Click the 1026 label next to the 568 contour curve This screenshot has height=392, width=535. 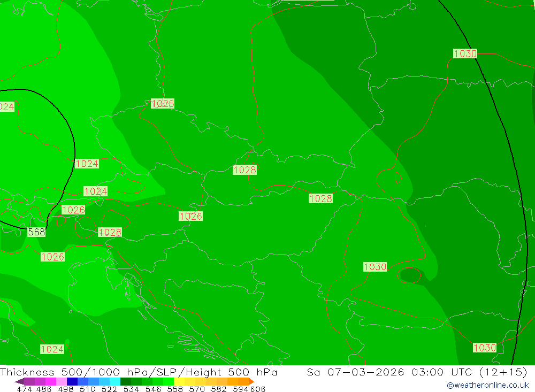click(x=73, y=210)
